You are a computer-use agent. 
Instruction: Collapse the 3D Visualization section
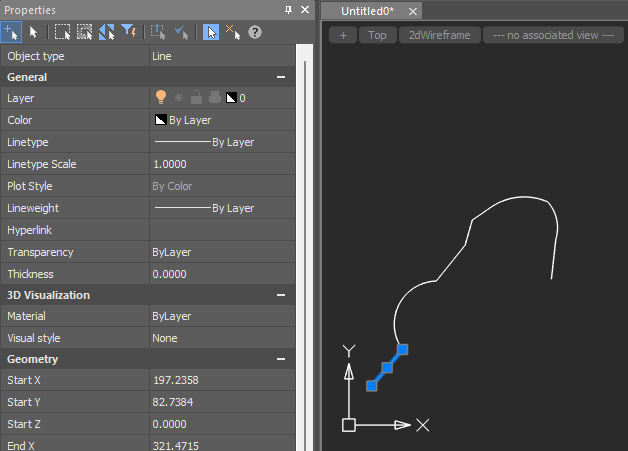[x=281, y=295]
